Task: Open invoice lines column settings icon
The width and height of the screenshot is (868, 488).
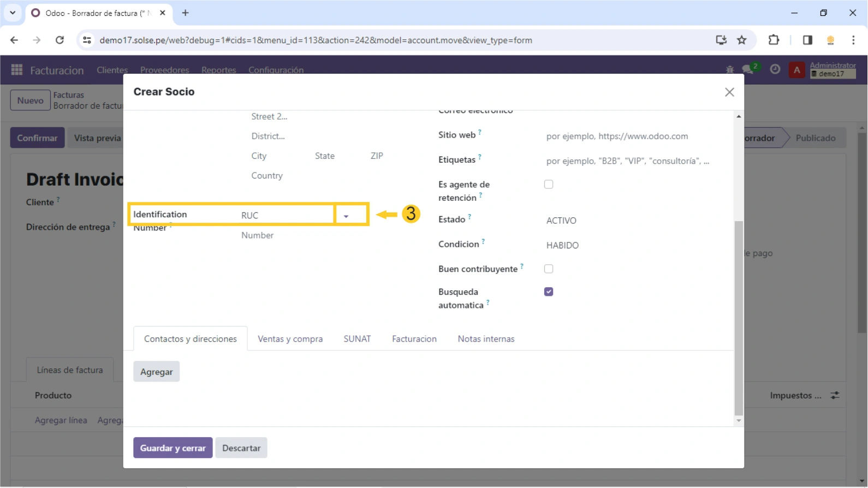Action: click(835, 395)
